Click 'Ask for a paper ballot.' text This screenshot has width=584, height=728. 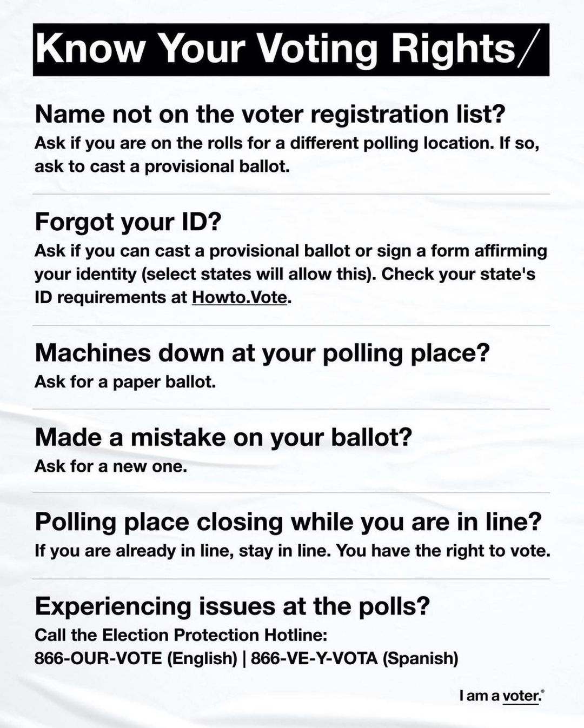click(x=125, y=382)
